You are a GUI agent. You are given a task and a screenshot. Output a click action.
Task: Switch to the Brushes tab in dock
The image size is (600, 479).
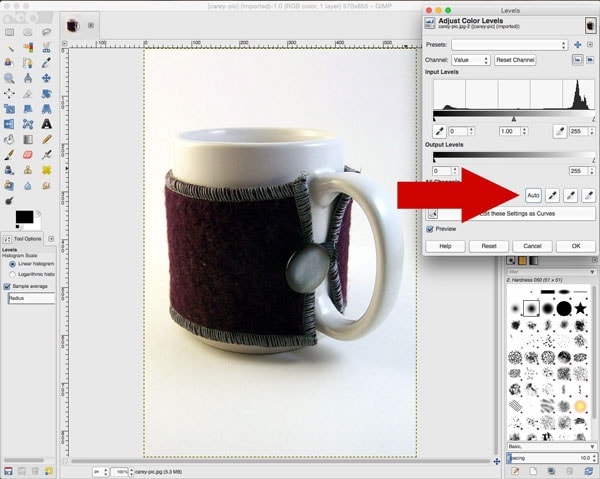pyautogui.click(x=511, y=261)
